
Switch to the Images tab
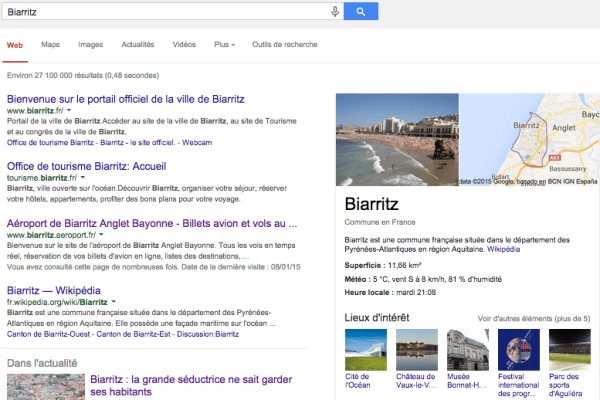coord(91,44)
